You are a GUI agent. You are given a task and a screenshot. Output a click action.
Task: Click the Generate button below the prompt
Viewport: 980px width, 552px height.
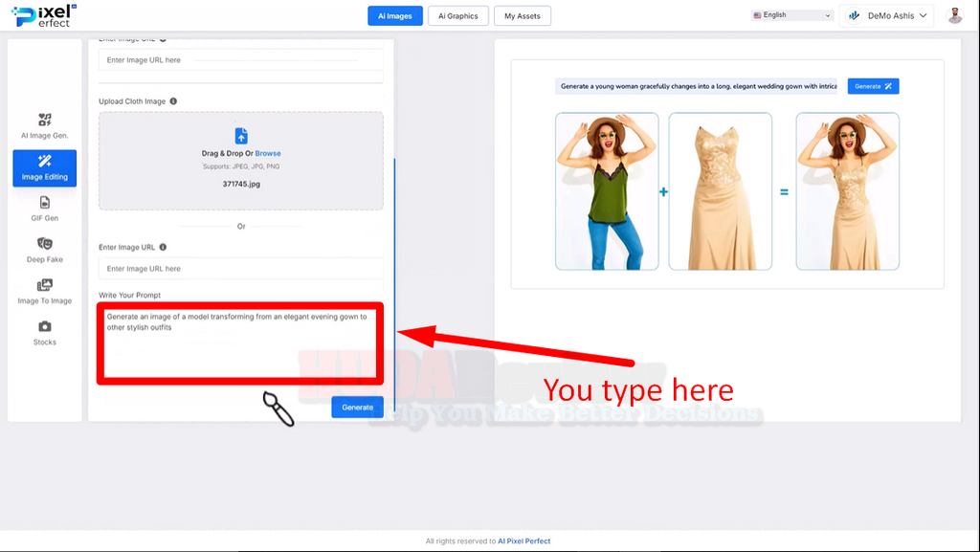pyautogui.click(x=358, y=408)
